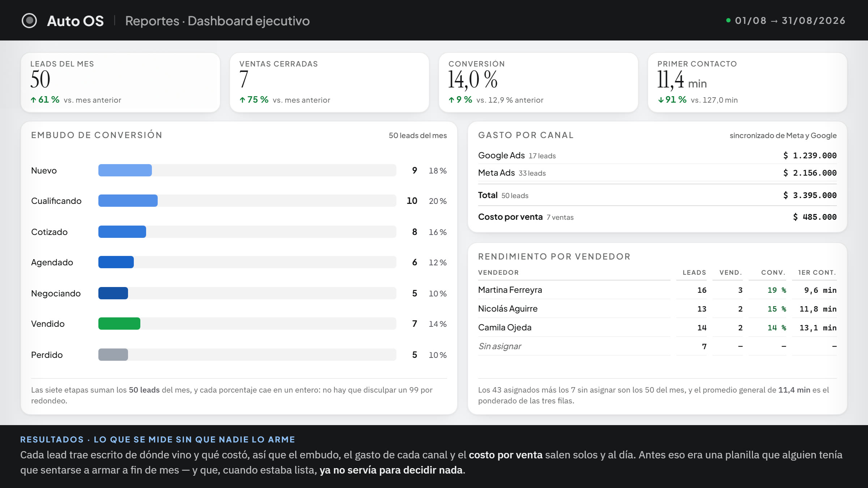Click bold 'costo por venta' in footer
This screenshot has width=868, height=488.
[x=506, y=455]
